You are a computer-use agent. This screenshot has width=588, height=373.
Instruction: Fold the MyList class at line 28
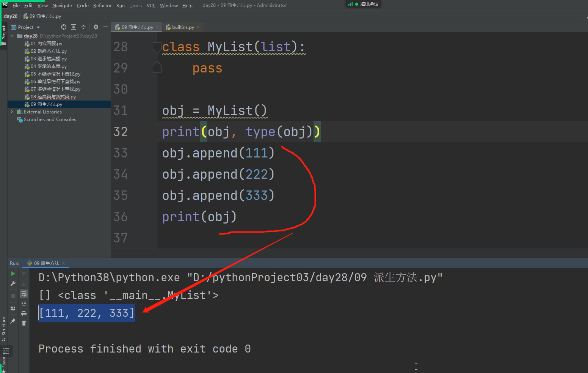point(157,47)
